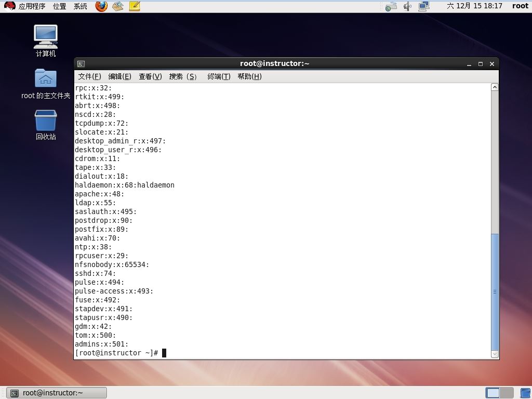Click the line desktop_admin_r:x:497:
532x399 pixels.
(x=121, y=141)
